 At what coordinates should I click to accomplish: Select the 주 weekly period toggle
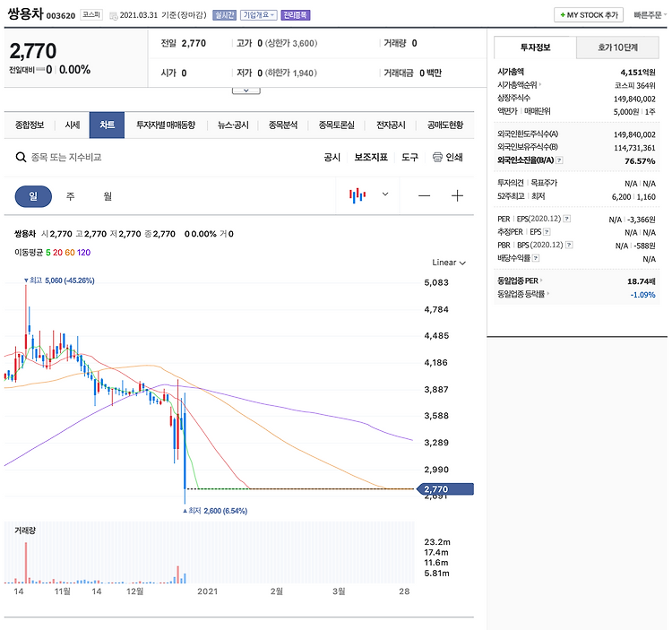[70, 196]
